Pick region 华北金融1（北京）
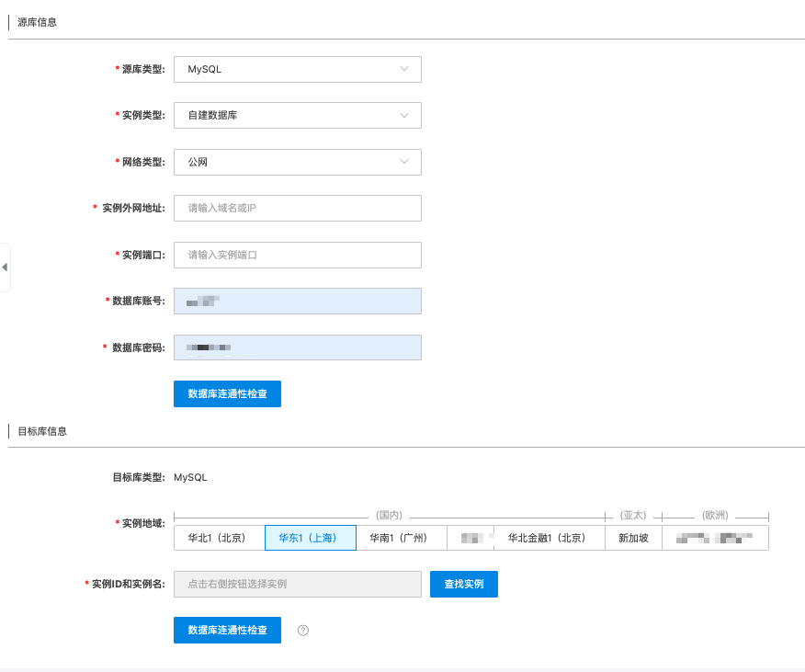The image size is (805, 672). click(549, 538)
